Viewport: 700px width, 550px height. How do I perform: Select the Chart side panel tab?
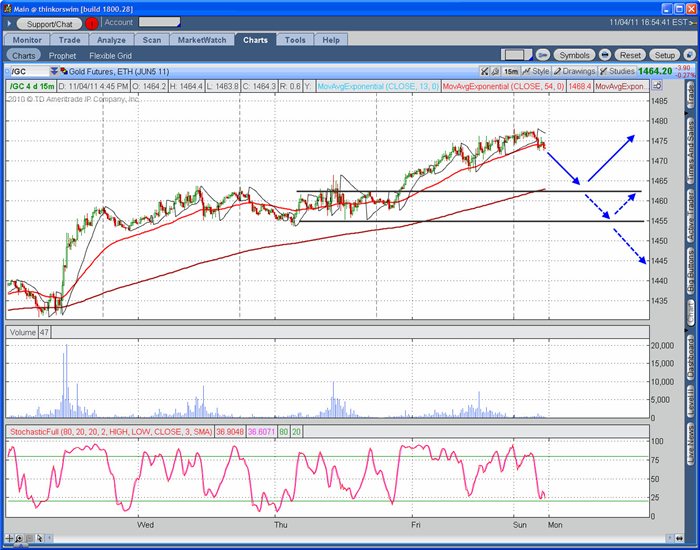(x=691, y=312)
